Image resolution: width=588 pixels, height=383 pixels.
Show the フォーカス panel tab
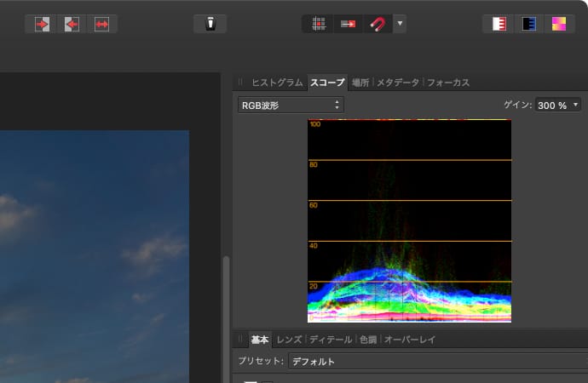[448, 83]
